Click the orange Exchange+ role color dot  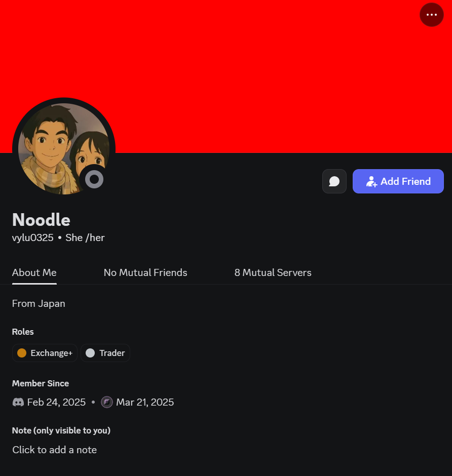(x=22, y=353)
